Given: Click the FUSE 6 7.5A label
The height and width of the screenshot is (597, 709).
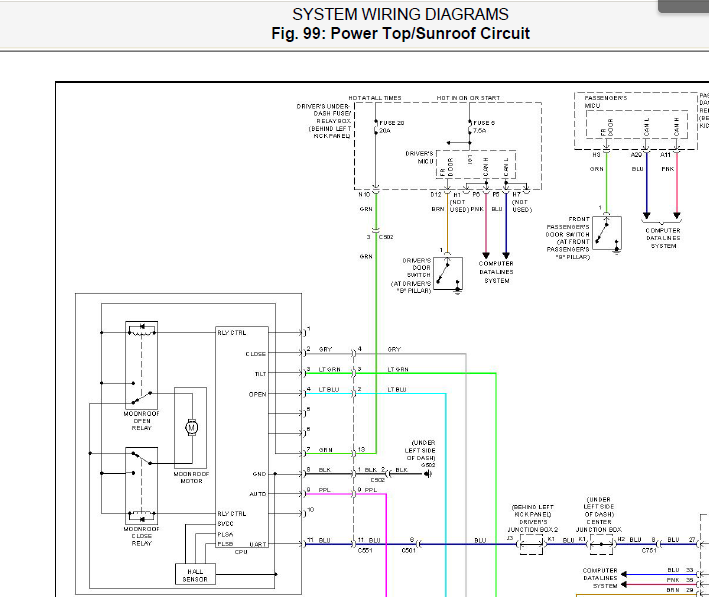Looking at the screenshot, I should [484, 127].
